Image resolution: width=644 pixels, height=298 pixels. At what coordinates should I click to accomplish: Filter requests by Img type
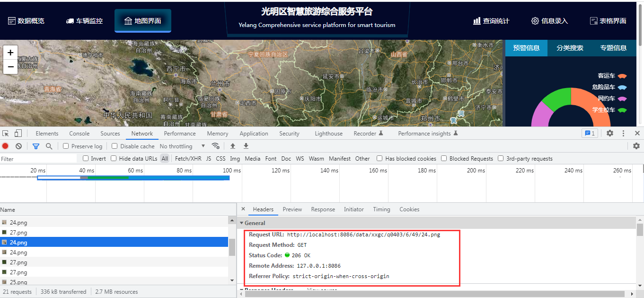[235, 159]
